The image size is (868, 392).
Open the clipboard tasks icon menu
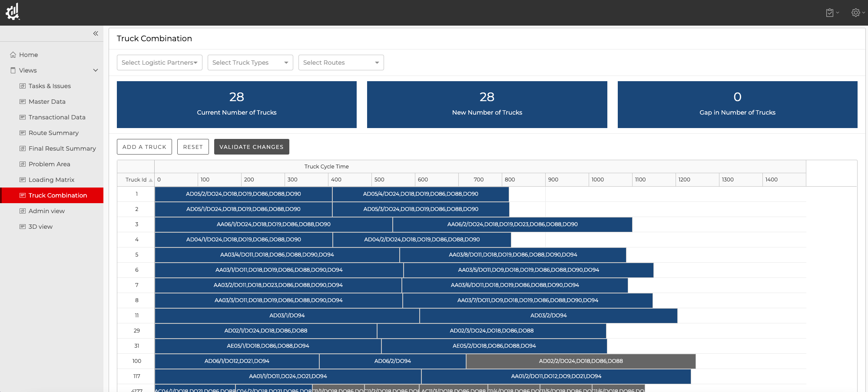(x=830, y=13)
